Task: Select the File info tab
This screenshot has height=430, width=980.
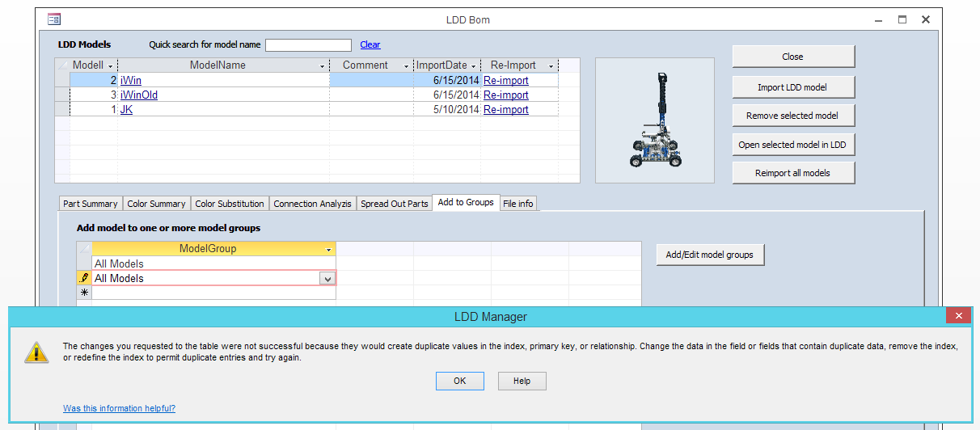Action: pos(518,204)
